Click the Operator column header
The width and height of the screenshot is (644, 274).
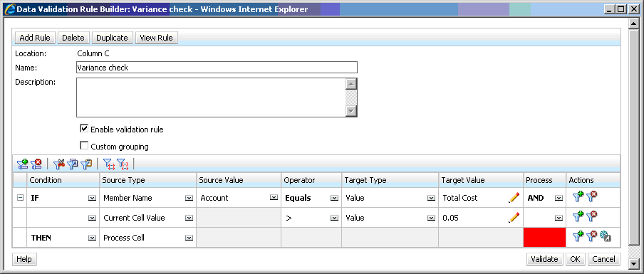[x=311, y=180]
